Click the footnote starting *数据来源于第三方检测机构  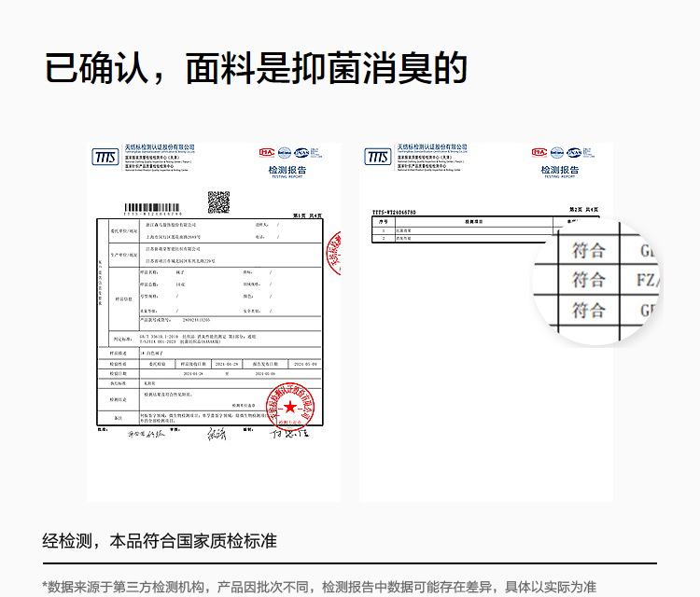pyautogui.click(x=319, y=587)
